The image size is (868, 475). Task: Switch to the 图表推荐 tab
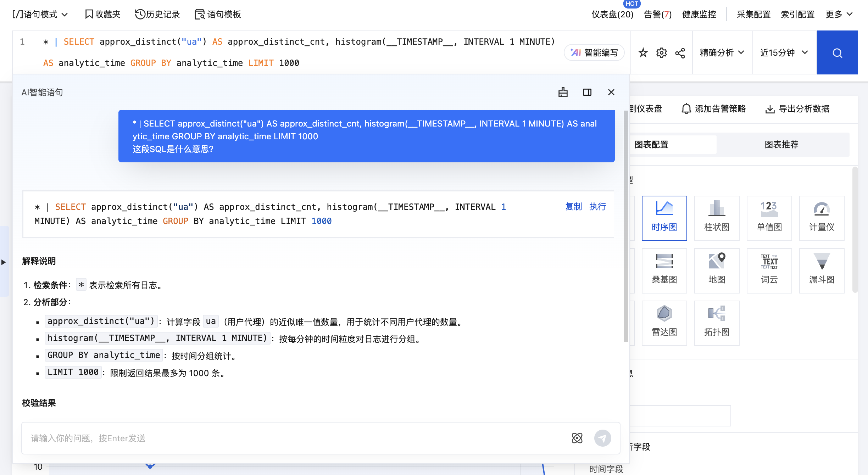(781, 145)
